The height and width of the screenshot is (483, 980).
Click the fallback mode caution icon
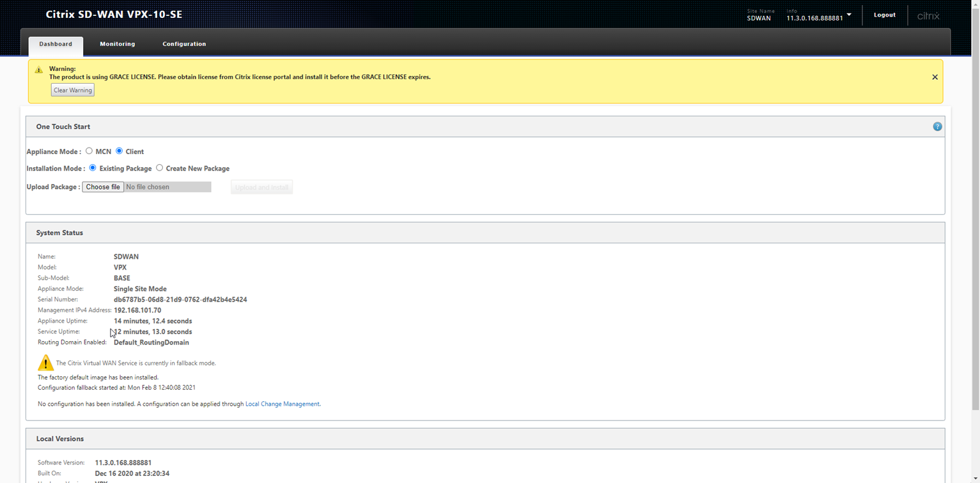[x=45, y=363]
